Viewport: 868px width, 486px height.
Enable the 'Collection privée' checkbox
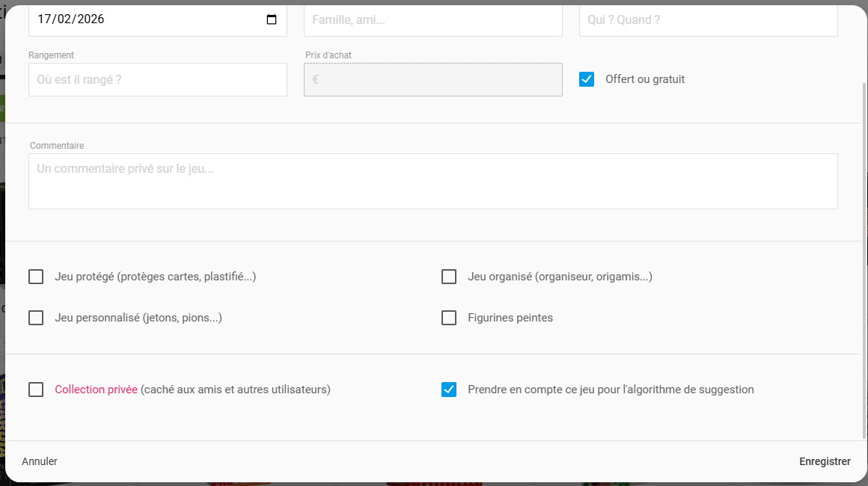point(36,390)
